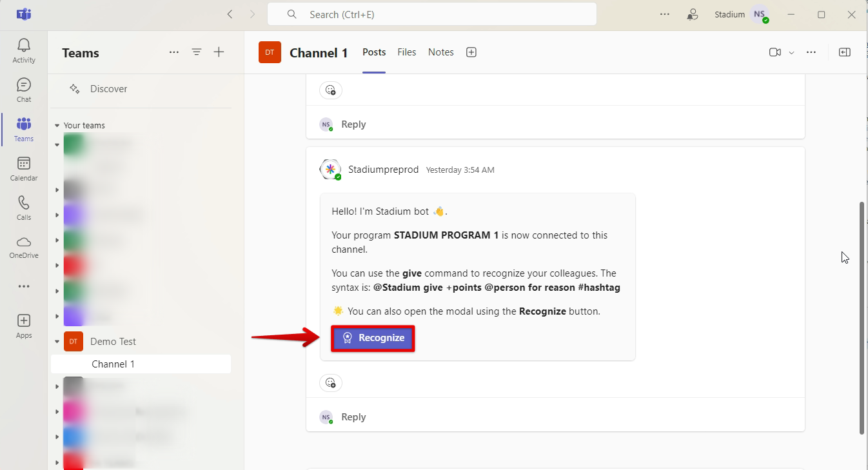Select Channel 1 in the team list
This screenshot has height=470, width=868.
tap(141, 364)
